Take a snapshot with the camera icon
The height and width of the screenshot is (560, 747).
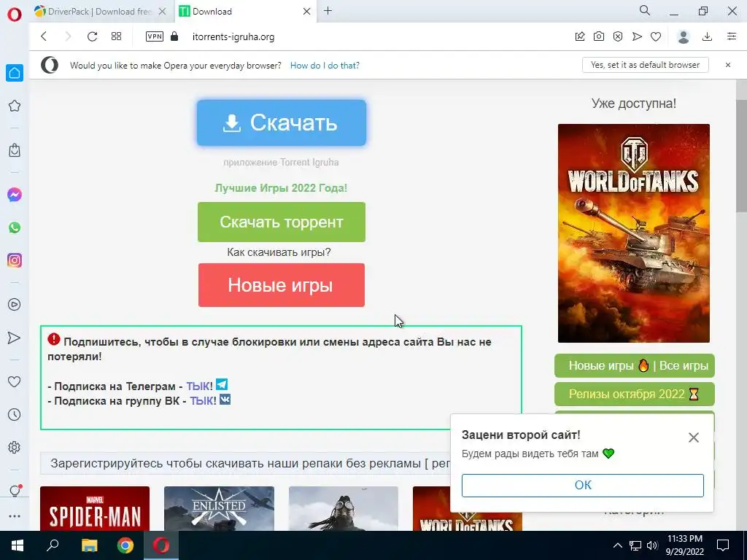click(599, 36)
